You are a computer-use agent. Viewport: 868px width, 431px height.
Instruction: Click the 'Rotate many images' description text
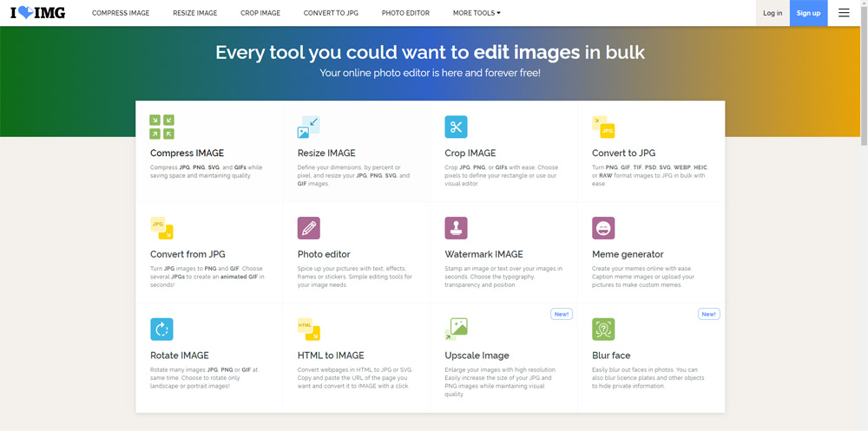tap(204, 378)
